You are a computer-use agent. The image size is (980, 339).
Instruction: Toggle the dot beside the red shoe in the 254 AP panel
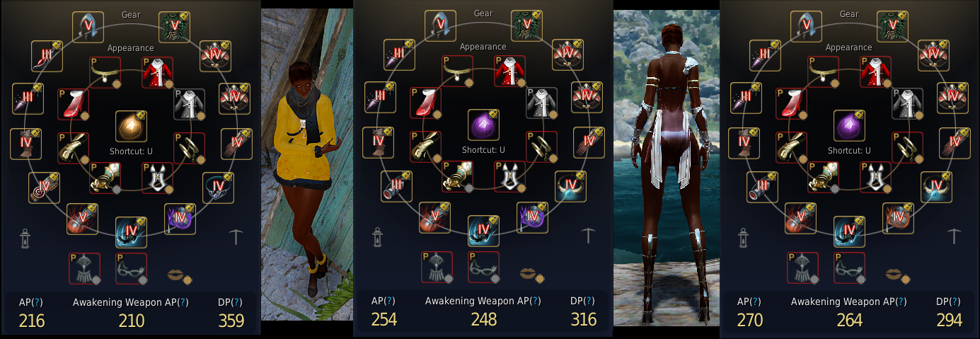437,115
